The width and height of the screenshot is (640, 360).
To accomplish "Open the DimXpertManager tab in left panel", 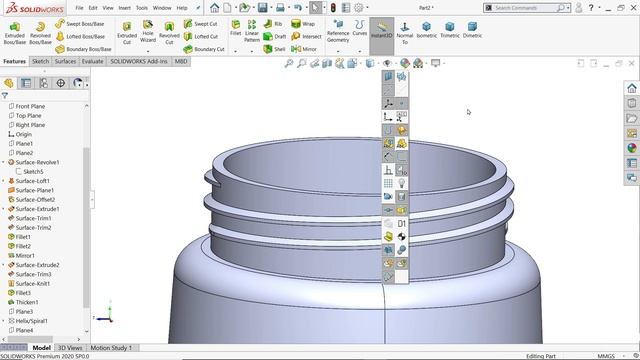I will (60, 83).
